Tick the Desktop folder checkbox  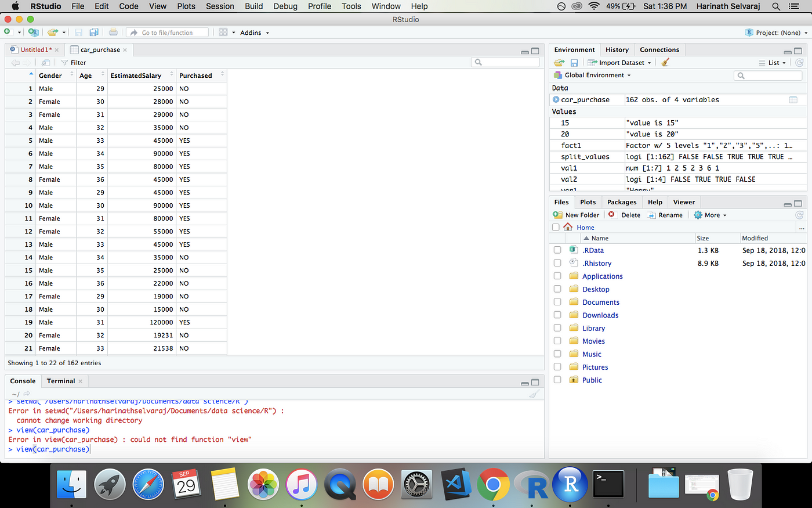(x=557, y=289)
